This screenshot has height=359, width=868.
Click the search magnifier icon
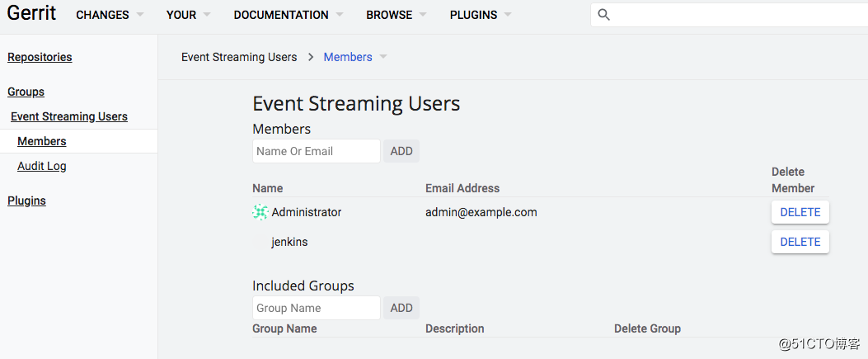coord(604,15)
